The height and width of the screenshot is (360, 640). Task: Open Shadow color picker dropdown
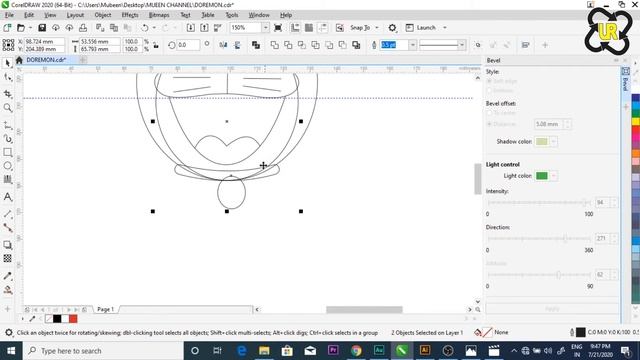(553, 142)
